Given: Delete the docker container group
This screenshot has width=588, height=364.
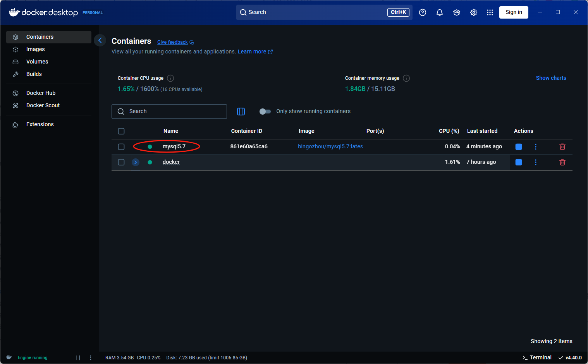Looking at the screenshot, I should click(562, 162).
